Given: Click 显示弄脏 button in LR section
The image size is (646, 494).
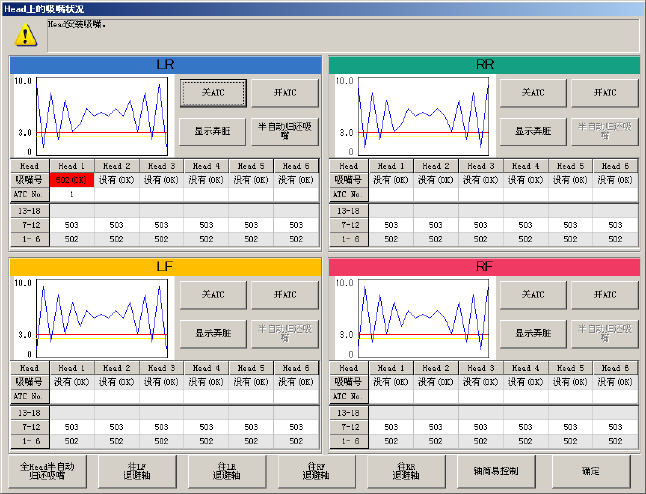Looking at the screenshot, I should (x=213, y=131).
